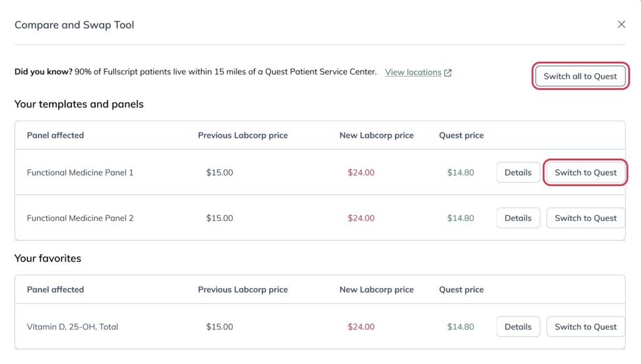Select the Functional Medicine Panel 1 row name
The image size is (641, 364).
coord(80,173)
